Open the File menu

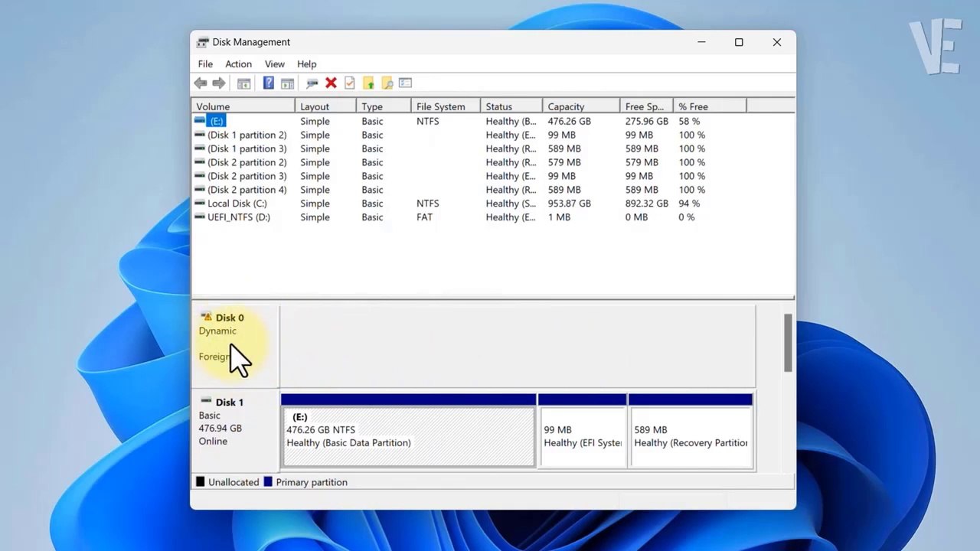205,64
